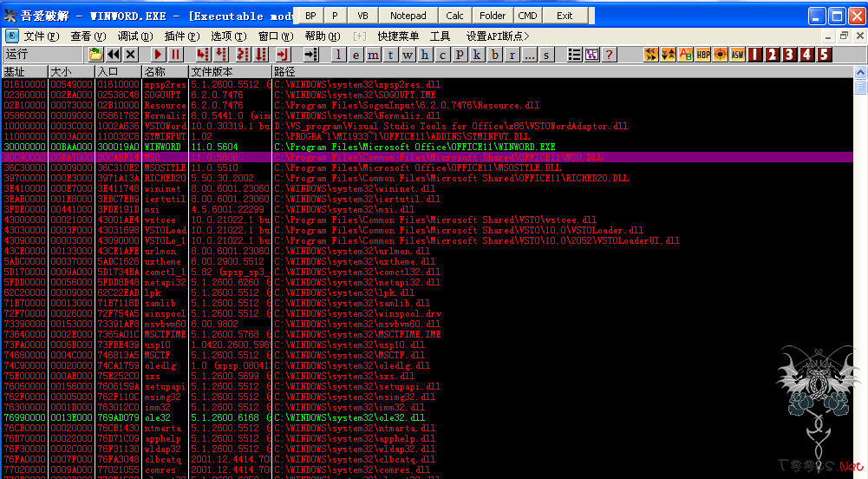
Task: Click the Step over toolbar icon
Action: coord(221,55)
